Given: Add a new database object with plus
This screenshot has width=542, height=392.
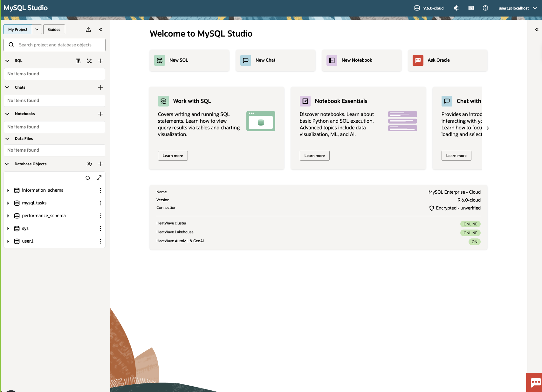Looking at the screenshot, I should pos(101,164).
